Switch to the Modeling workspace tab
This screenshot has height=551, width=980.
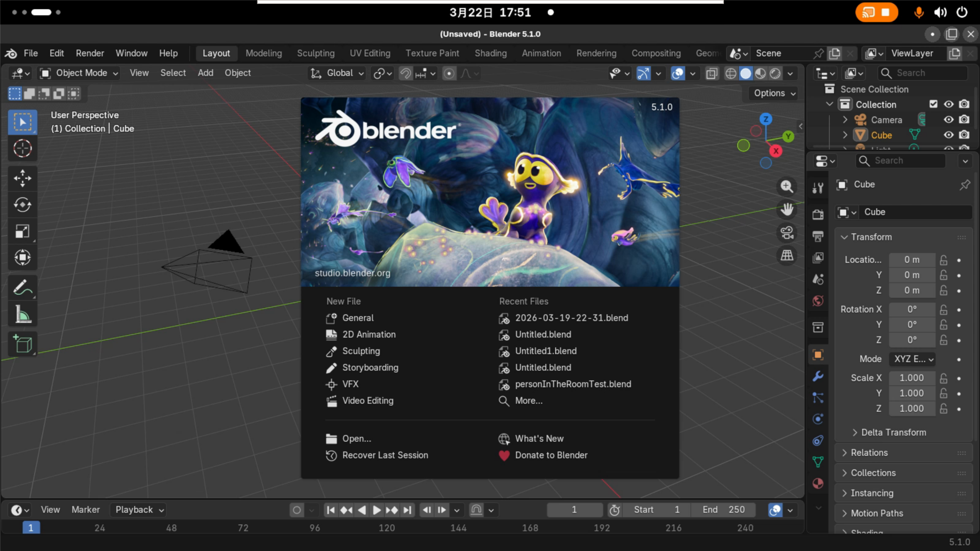coord(263,53)
